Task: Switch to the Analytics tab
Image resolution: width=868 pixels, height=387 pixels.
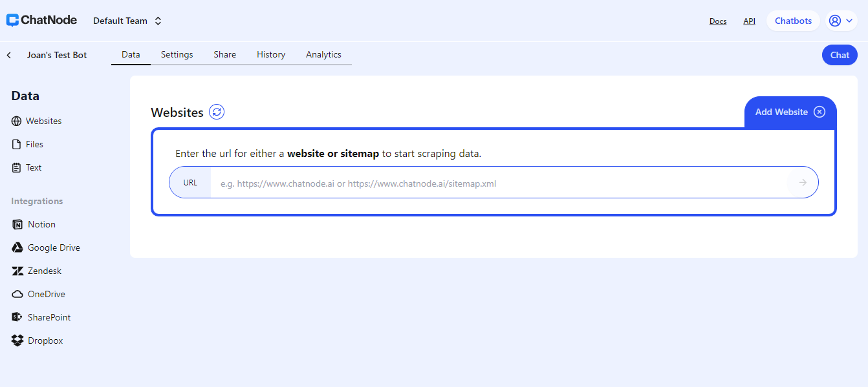Action: [323, 54]
